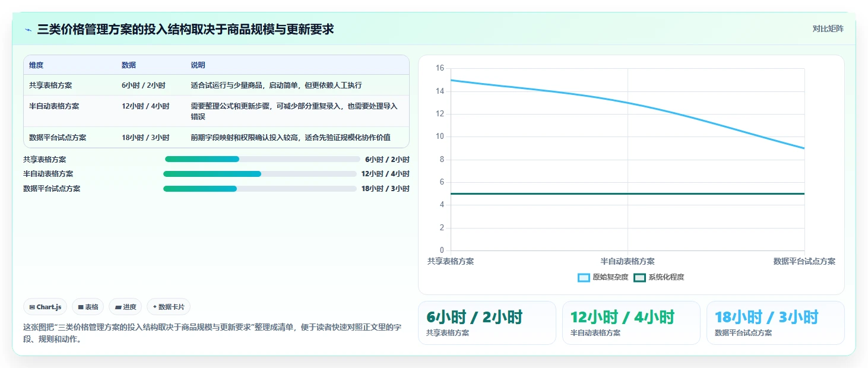Click the chart x-axis label 半自动表格方案
Image resolution: width=868 pixels, height=368 pixels.
click(628, 261)
